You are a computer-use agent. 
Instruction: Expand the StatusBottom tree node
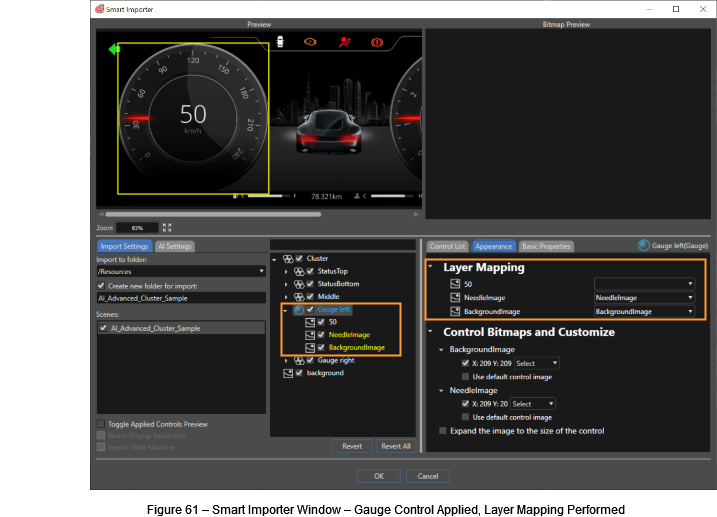point(286,284)
